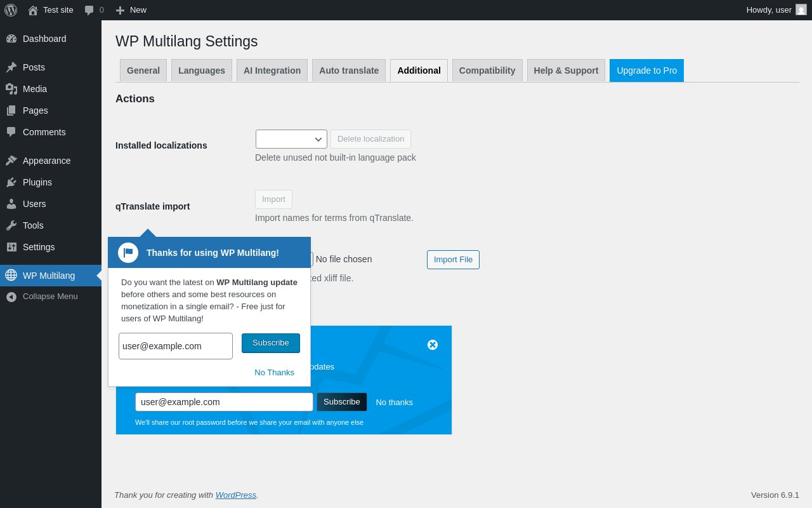Click the New plus icon
The width and height of the screenshot is (812, 508).
pos(120,10)
